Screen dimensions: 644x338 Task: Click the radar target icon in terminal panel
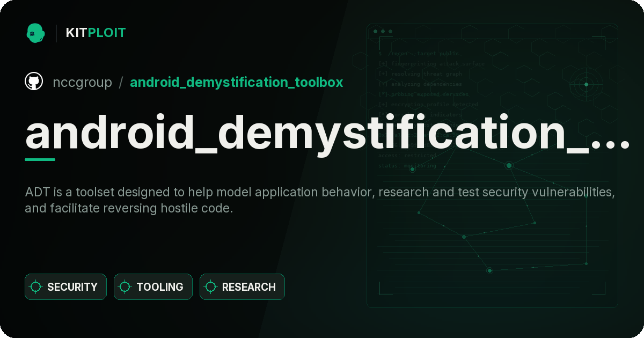pyautogui.click(x=586, y=84)
